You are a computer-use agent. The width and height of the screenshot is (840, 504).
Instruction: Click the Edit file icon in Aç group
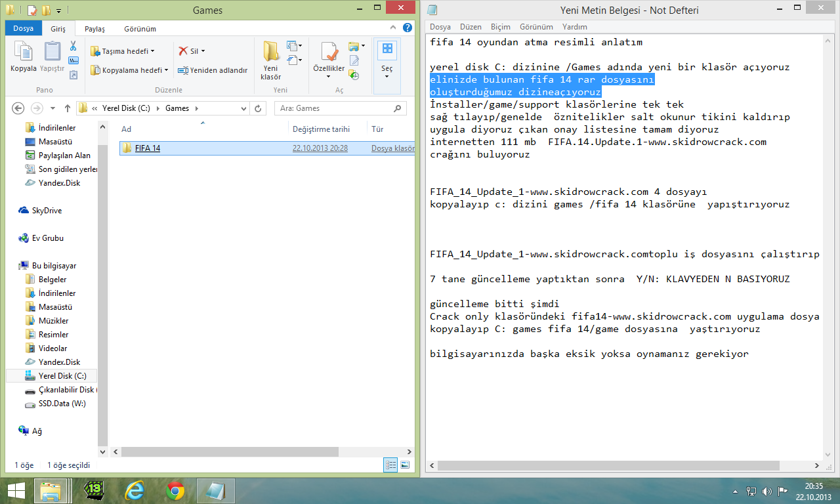[354, 61]
